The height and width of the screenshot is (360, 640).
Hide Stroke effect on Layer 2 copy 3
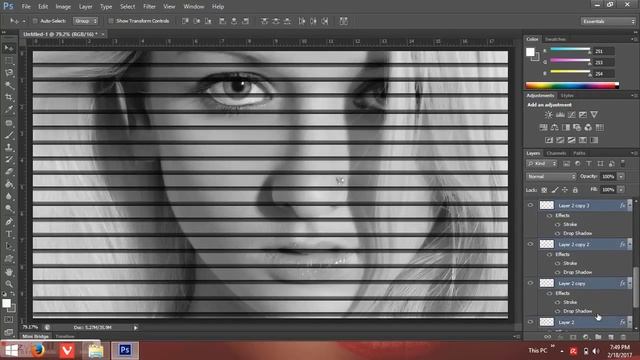coord(558,224)
